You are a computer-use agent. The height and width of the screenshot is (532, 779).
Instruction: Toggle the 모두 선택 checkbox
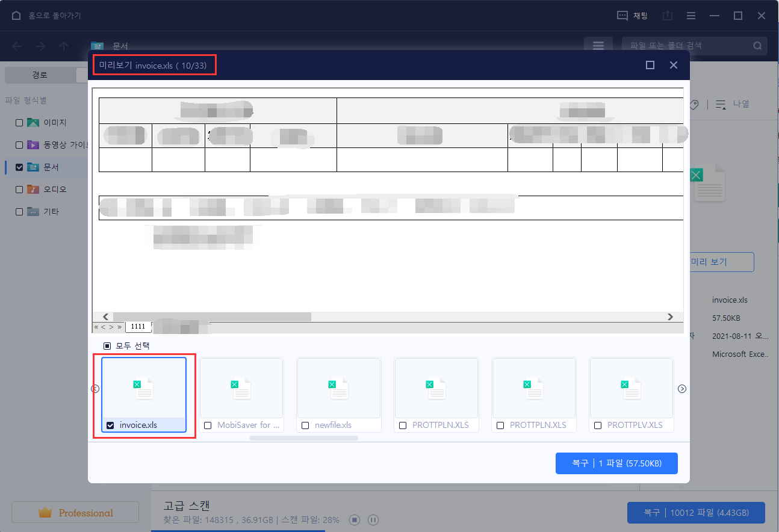tap(107, 346)
